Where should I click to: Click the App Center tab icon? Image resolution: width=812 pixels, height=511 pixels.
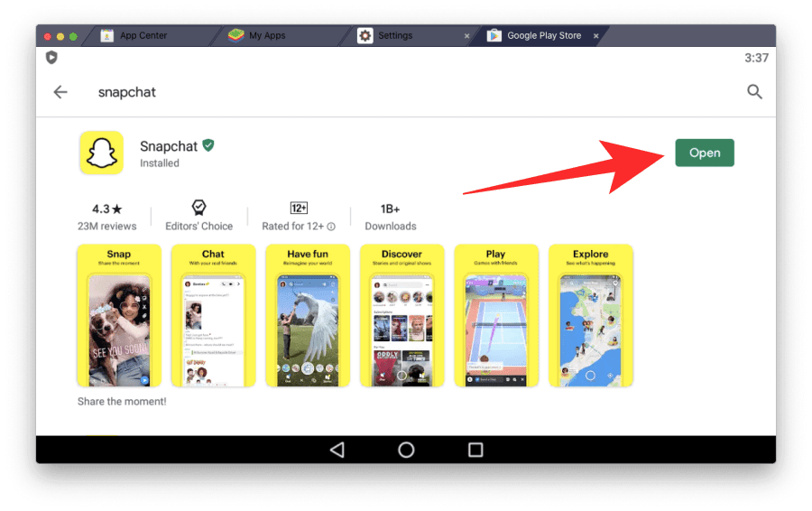(x=106, y=36)
